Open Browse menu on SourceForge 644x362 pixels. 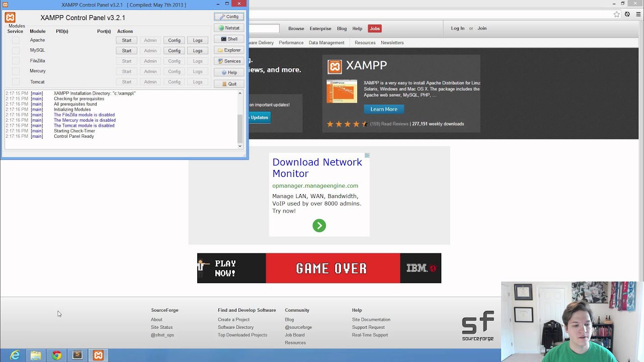296,29
